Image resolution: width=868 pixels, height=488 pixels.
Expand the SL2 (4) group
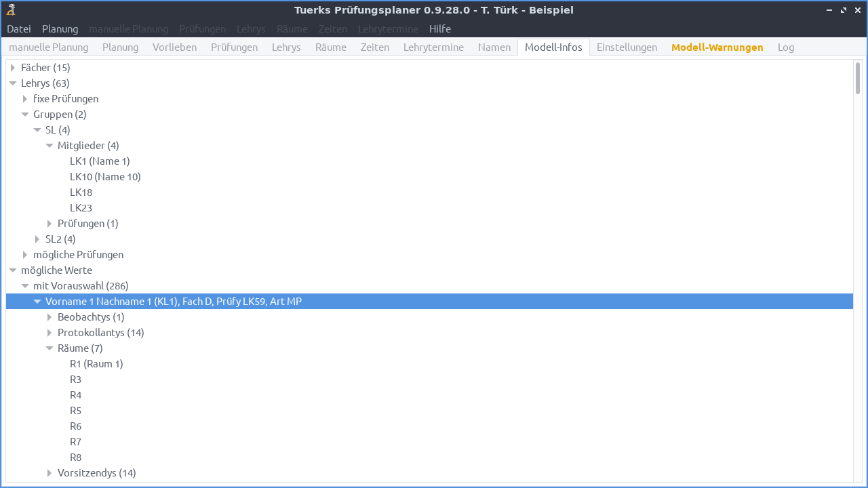pos(37,239)
